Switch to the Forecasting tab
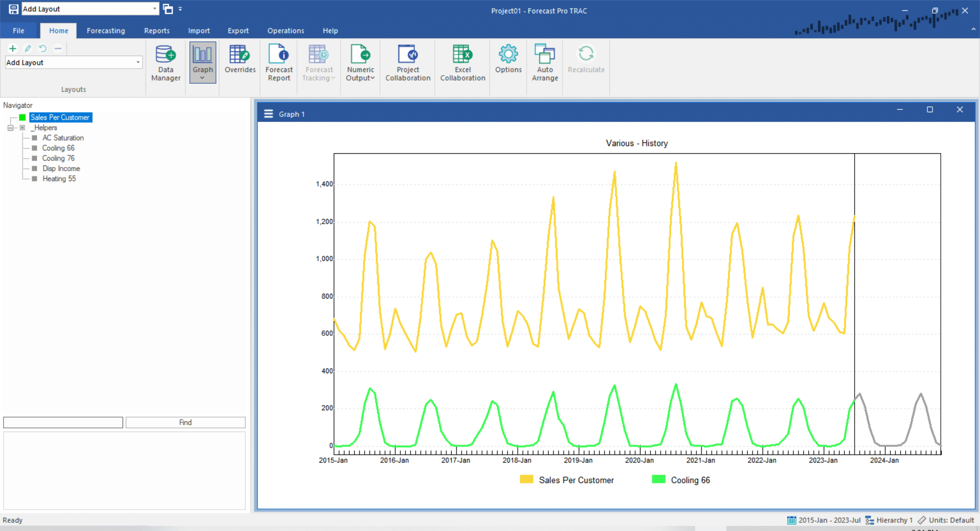Viewport: 980px width, 531px height. click(106, 31)
